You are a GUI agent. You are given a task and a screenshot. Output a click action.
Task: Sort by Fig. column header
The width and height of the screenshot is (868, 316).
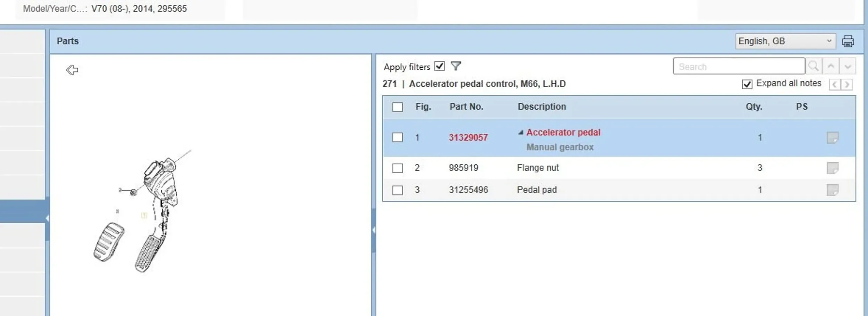pyautogui.click(x=423, y=107)
